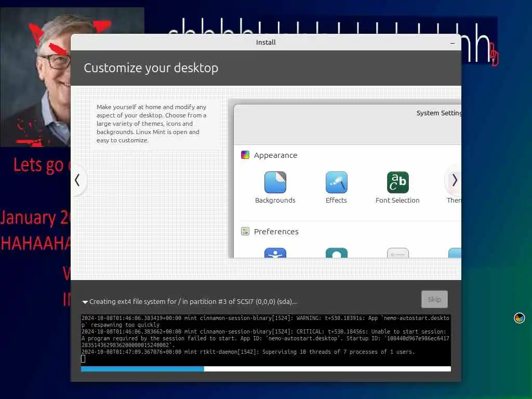Viewport: 532px width, 399px height.
Task: Click the 'Preferences' section label
Action: pos(276,232)
